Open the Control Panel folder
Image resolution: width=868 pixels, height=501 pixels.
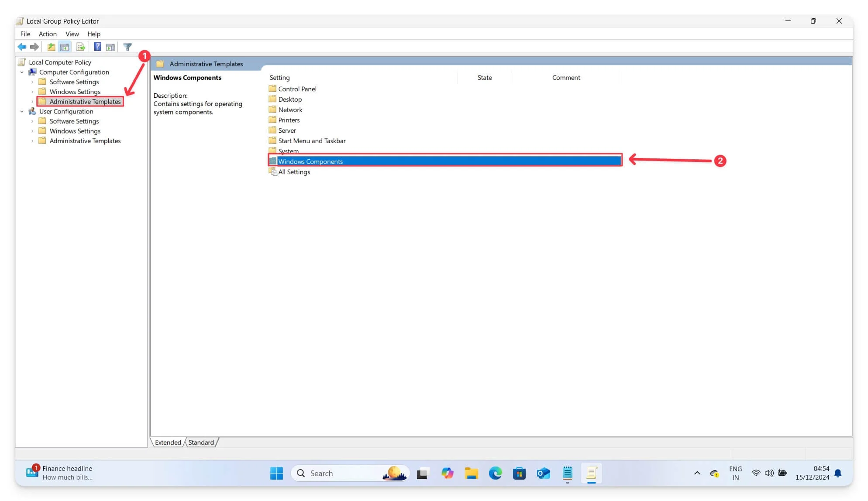pyautogui.click(x=297, y=88)
